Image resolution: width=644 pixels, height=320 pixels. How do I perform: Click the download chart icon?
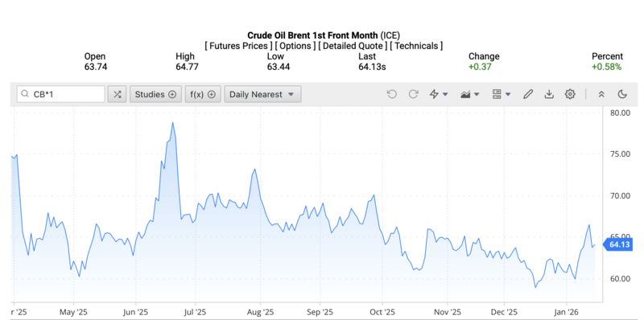(x=549, y=94)
